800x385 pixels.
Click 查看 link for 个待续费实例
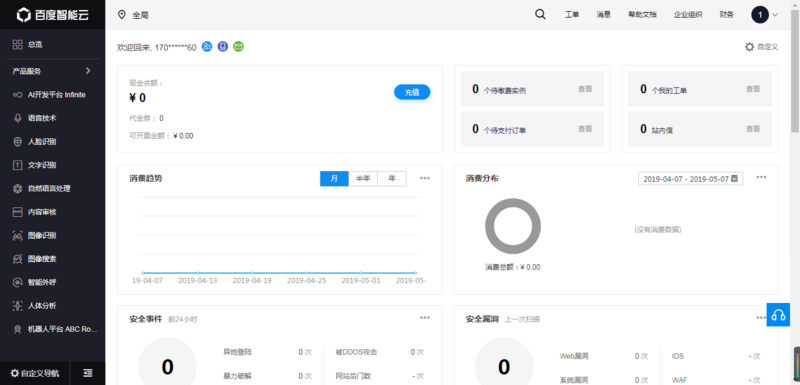coord(585,89)
